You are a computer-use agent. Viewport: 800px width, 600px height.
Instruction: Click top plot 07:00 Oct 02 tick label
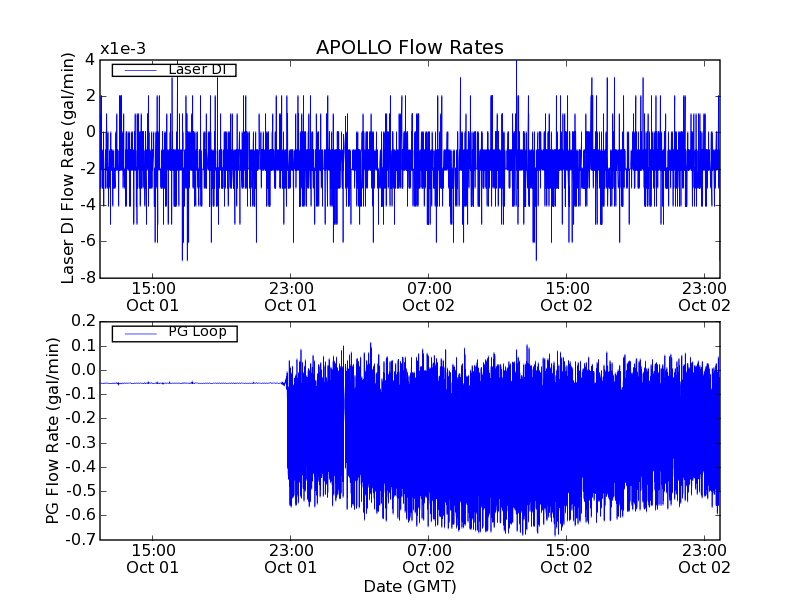point(429,297)
